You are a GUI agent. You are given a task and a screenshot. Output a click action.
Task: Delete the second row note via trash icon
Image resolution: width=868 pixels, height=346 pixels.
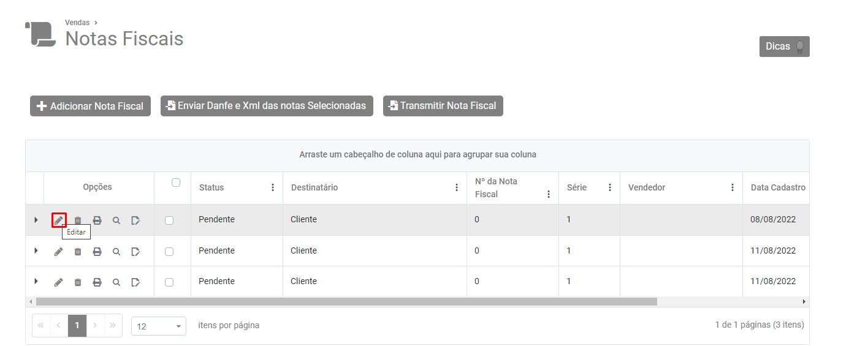78,251
